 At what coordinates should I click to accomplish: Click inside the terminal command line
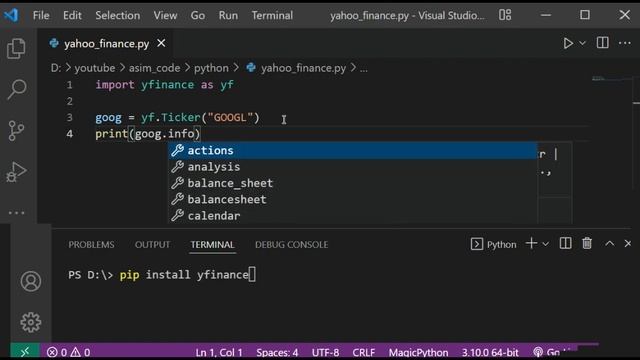(x=162, y=275)
